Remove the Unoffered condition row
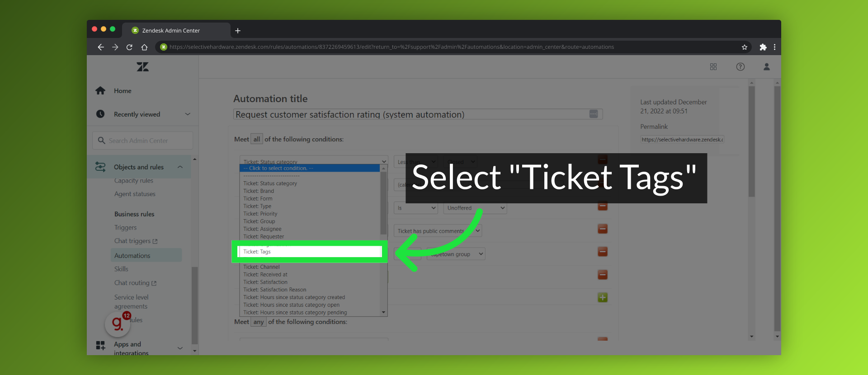 [x=603, y=206]
